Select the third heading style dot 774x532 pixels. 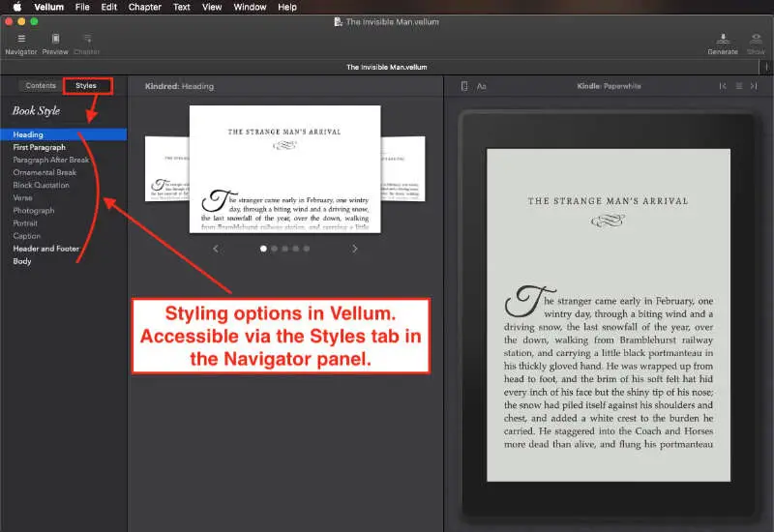(x=285, y=249)
